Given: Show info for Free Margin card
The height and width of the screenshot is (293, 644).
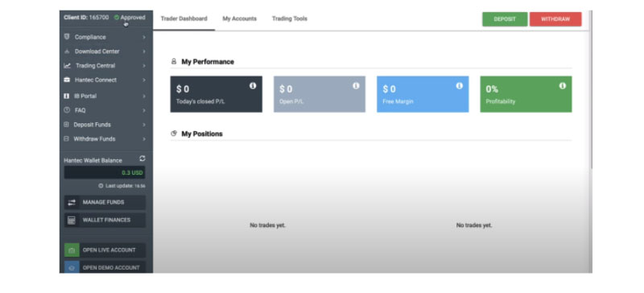Looking at the screenshot, I should tap(459, 85).
